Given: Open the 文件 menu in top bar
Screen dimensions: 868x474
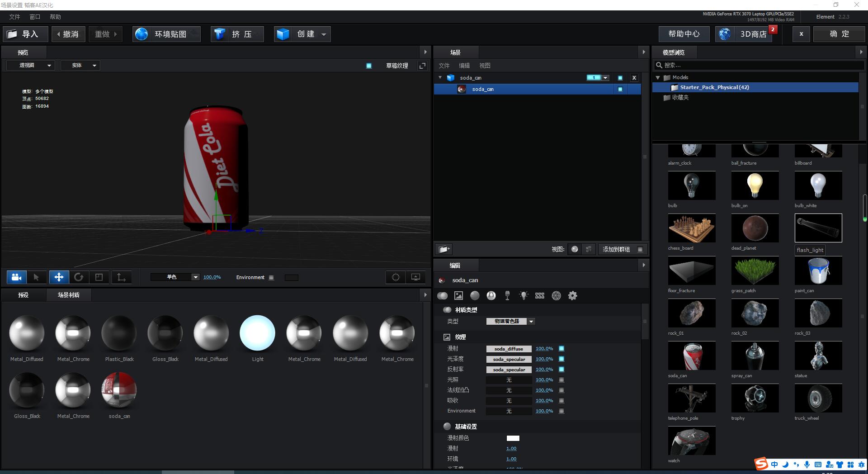Looking at the screenshot, I should point(14,17).
